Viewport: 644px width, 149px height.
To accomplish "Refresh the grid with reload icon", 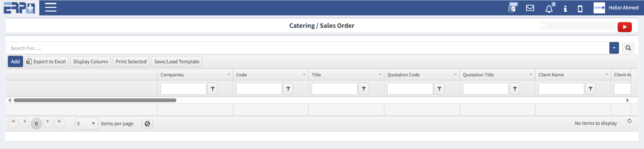I will [630, 121].
